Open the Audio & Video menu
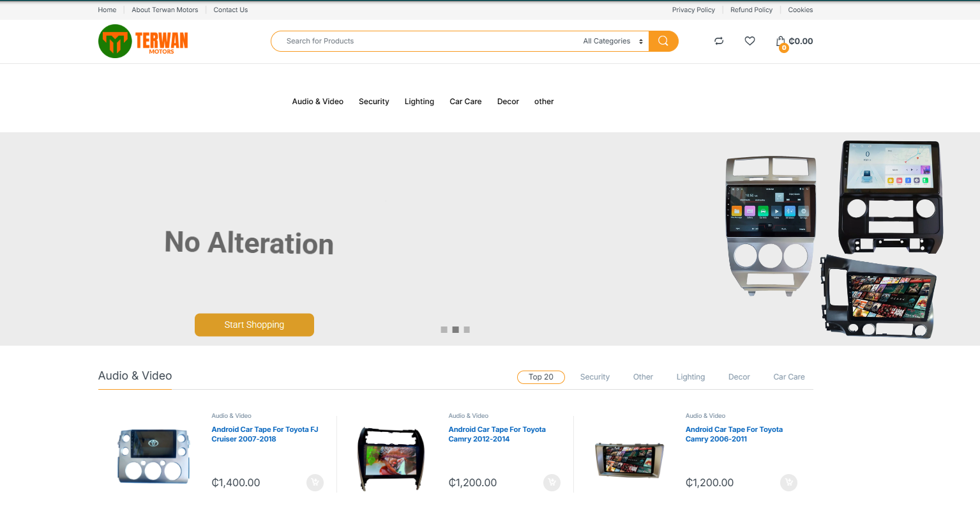This screenshot has height=522, width=980. 318,102
